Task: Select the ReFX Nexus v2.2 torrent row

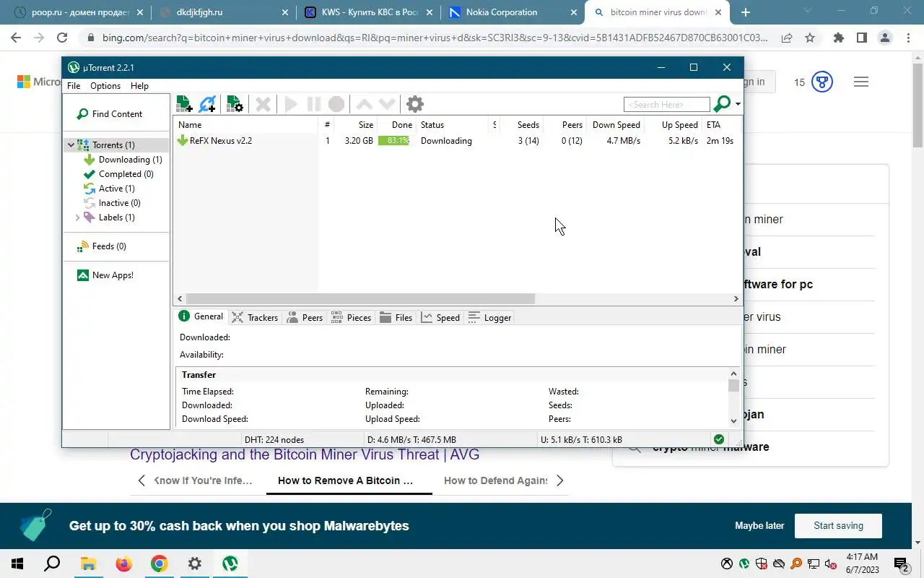Action: [457, 140]
